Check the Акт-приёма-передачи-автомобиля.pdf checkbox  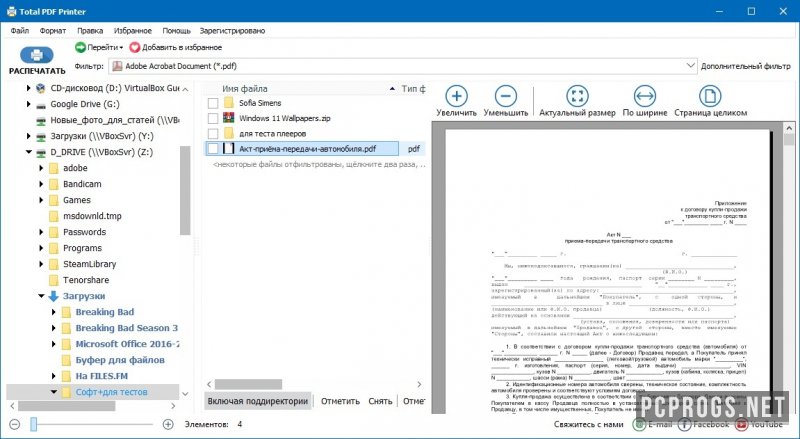pyautogui.click(x=212, y=148)
